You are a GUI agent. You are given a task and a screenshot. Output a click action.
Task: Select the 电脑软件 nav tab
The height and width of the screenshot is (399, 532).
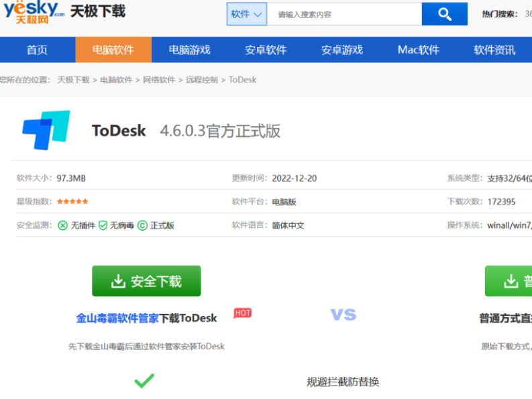113,50
